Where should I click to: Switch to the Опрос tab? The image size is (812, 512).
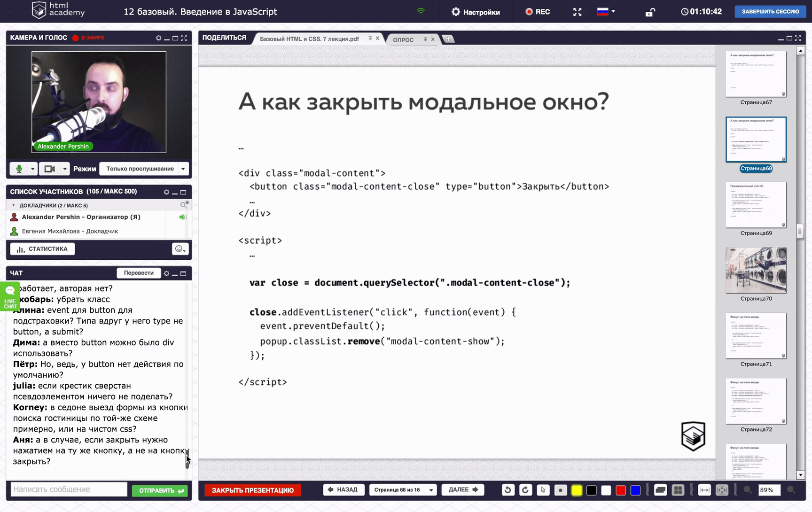403,39
